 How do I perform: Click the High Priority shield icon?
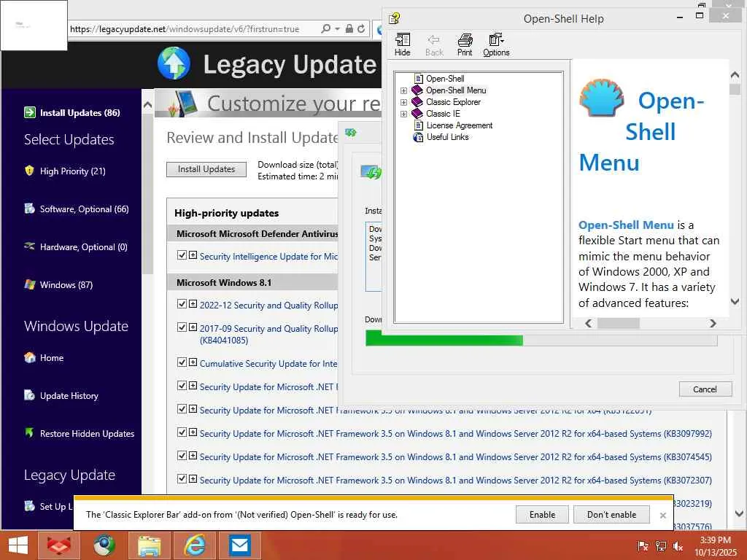pyautogui.click(x=29, y=171)
